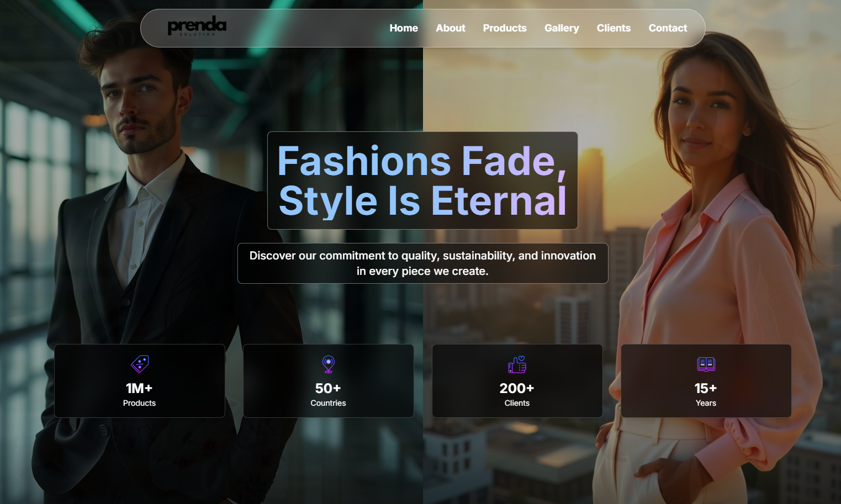Click the 'Countries' label text
The height and width of the screenshot is (504, 841).
click(x=328, y=404)
